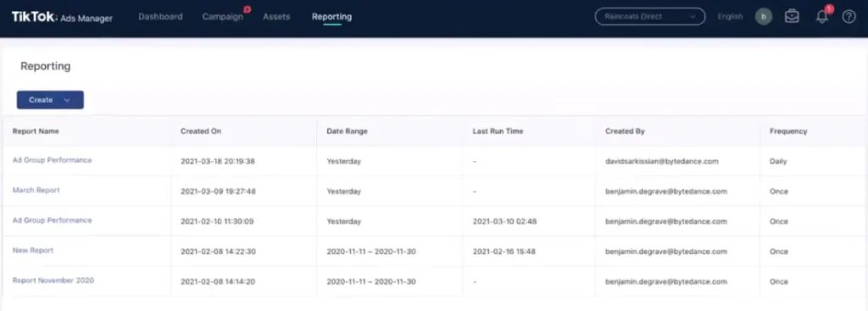Click the Date Range column header
The width and height of the screenshot is (868, 311).
pos(347,131)
